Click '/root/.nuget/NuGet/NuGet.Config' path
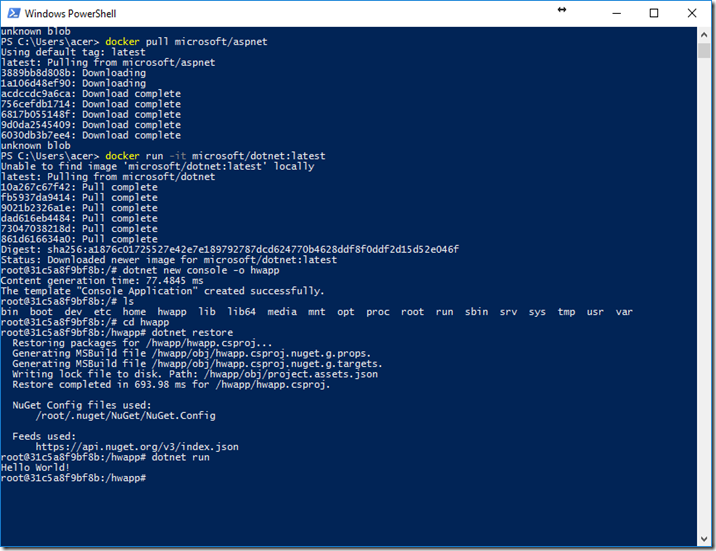Image resolution: width=716 pixels, height=551 pixels. [x=126, y=416]
